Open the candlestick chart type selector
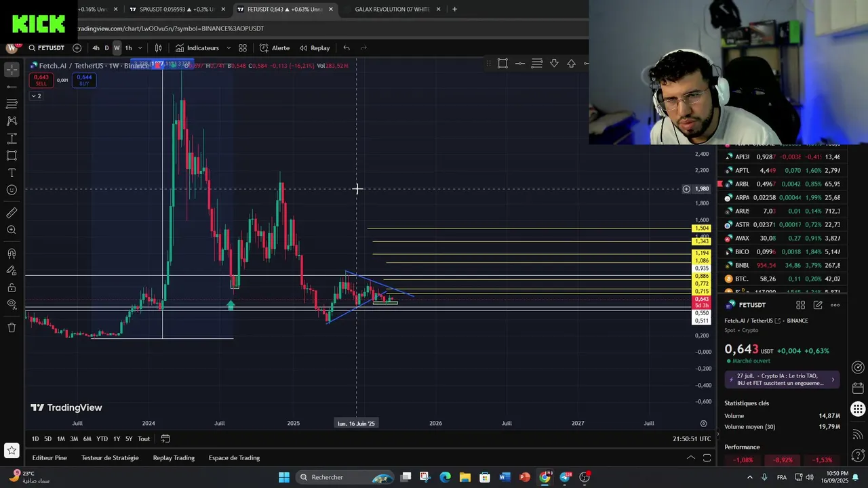The image size is (868, 488). point(158,48)
